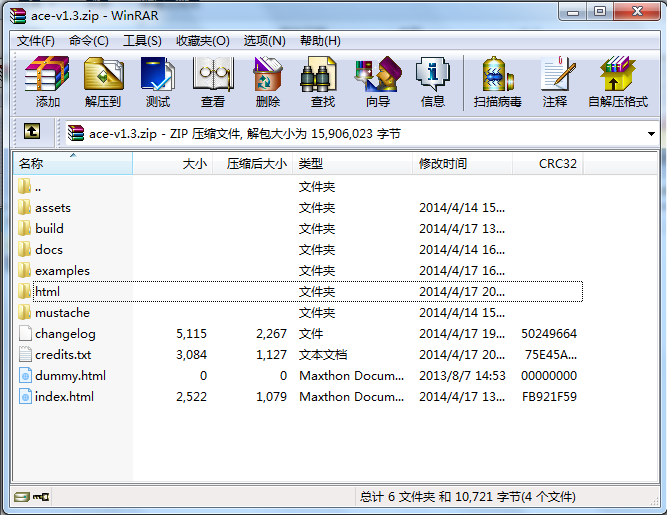Expand the archive path dropdown arrow
The width and height of the screenshot is (667, 515).
pos(651,134)
